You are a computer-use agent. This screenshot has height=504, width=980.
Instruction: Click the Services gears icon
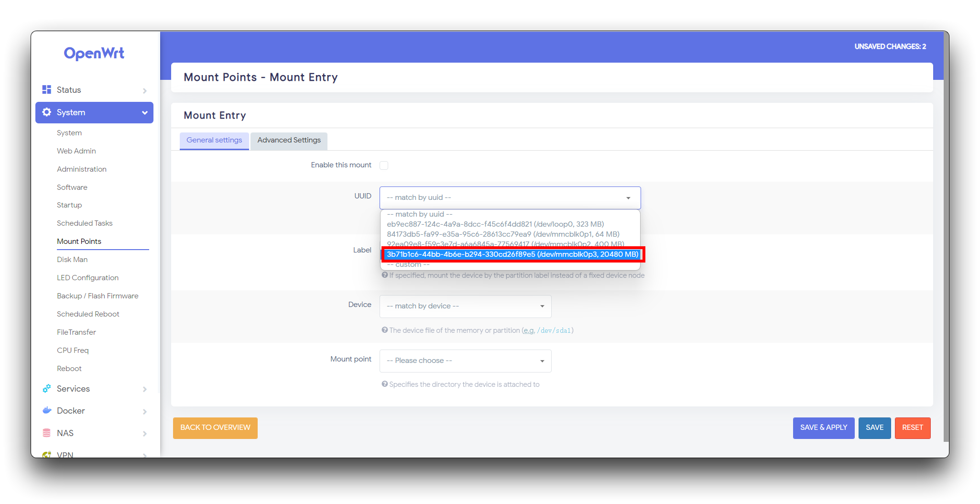[46, 389]
